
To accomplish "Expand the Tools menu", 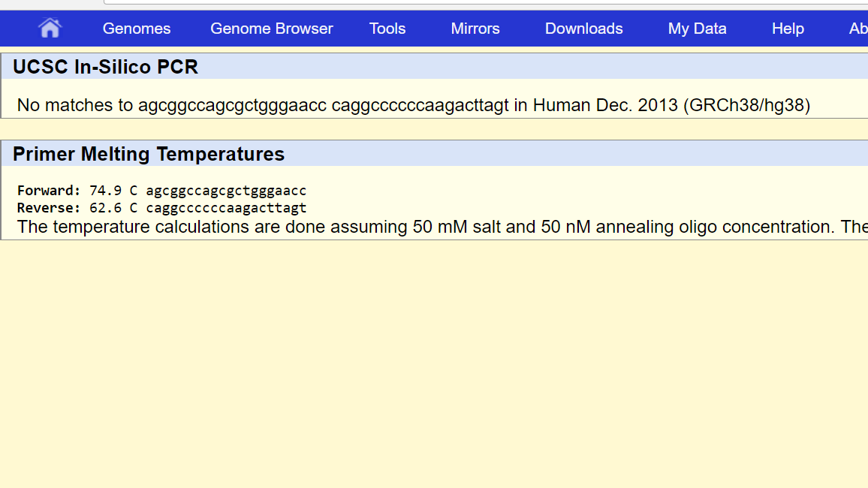I will pyautogui.click(x=387, y=29).
